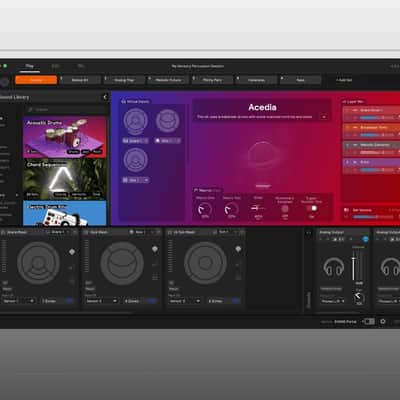The image size is (400, 400).
Task: Click headphones icon in second Analog Output
Action: (391, 267)
